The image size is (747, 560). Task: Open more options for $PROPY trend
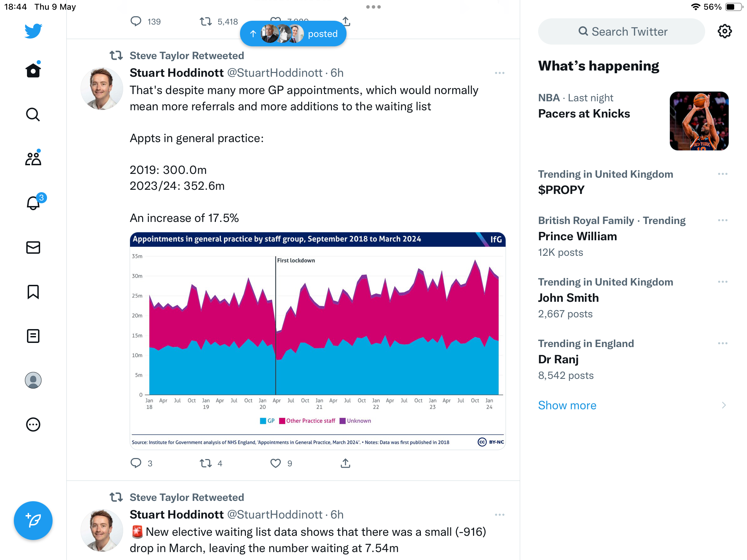click(x=723, y=174)
